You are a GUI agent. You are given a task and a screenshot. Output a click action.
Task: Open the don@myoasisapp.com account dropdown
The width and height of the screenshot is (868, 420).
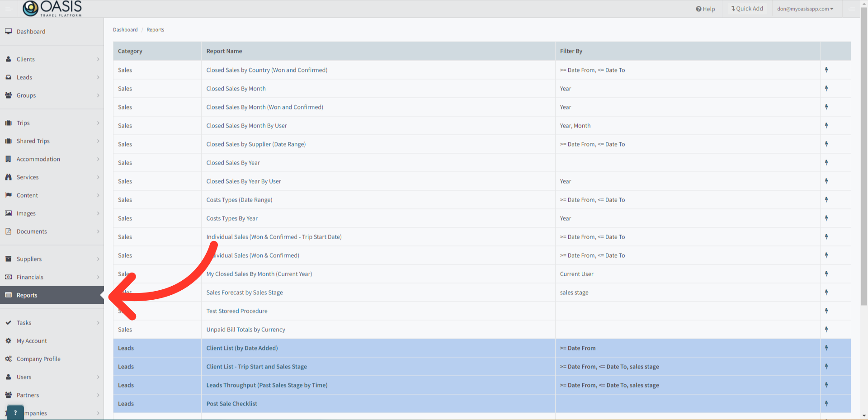[805, 9]
